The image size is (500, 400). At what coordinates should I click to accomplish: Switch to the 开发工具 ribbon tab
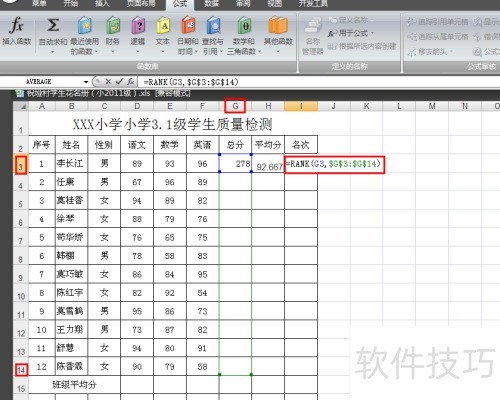(x=313, y=4)
